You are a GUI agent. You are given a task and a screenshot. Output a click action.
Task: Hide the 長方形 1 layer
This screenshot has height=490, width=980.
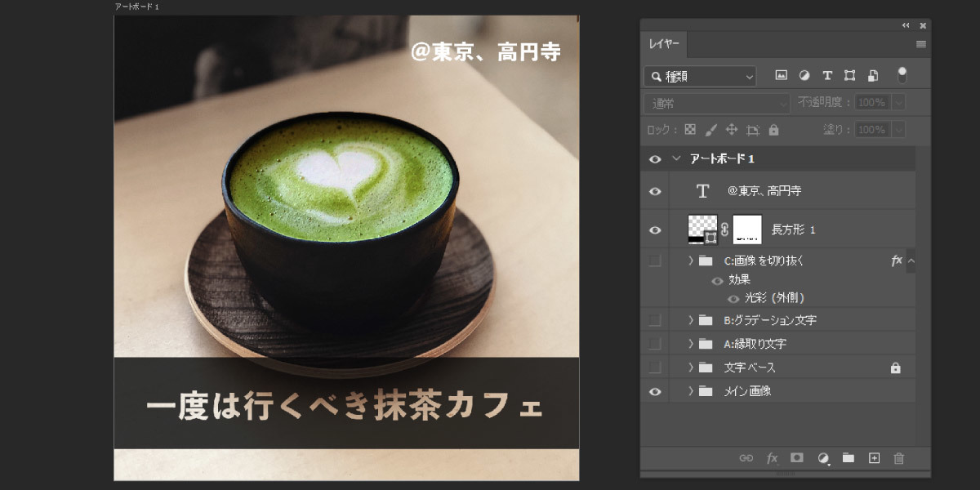click(x=655, y=230)
